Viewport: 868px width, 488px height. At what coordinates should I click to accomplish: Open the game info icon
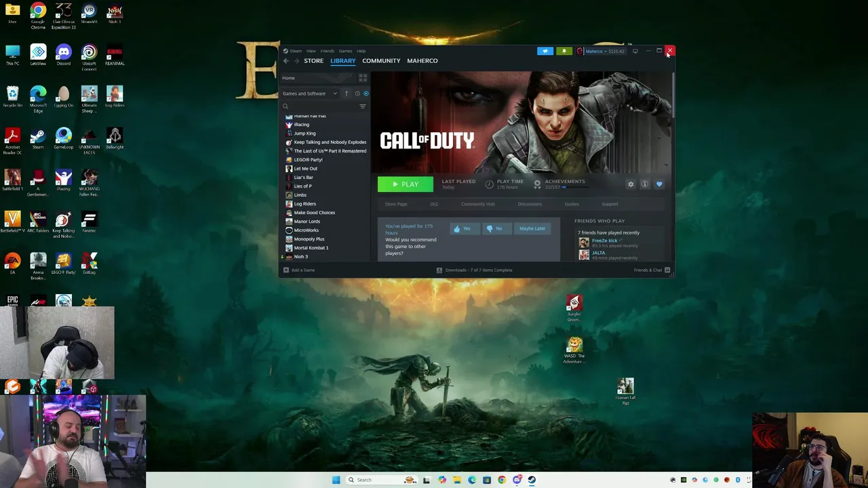[x=645, y=184]
